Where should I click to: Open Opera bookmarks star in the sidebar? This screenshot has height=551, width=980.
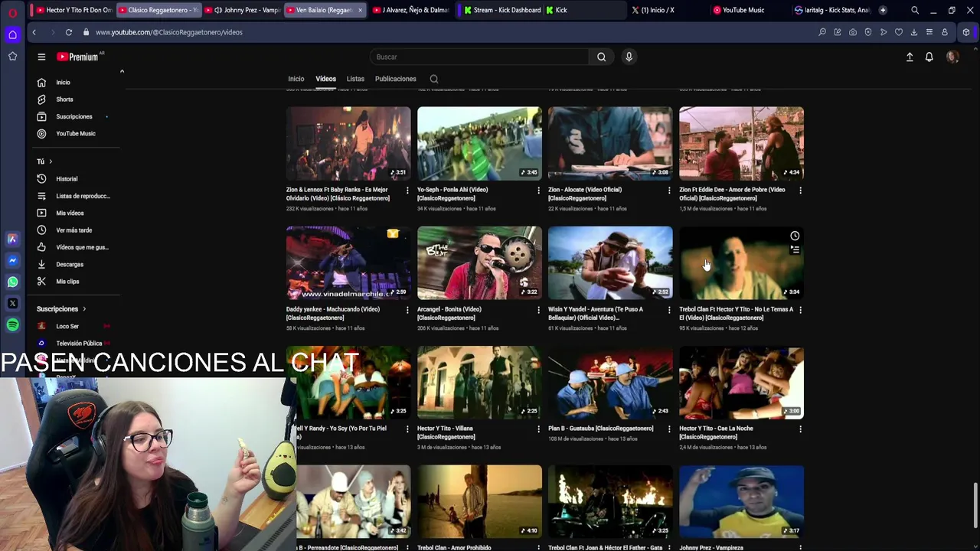coord(12,56)
